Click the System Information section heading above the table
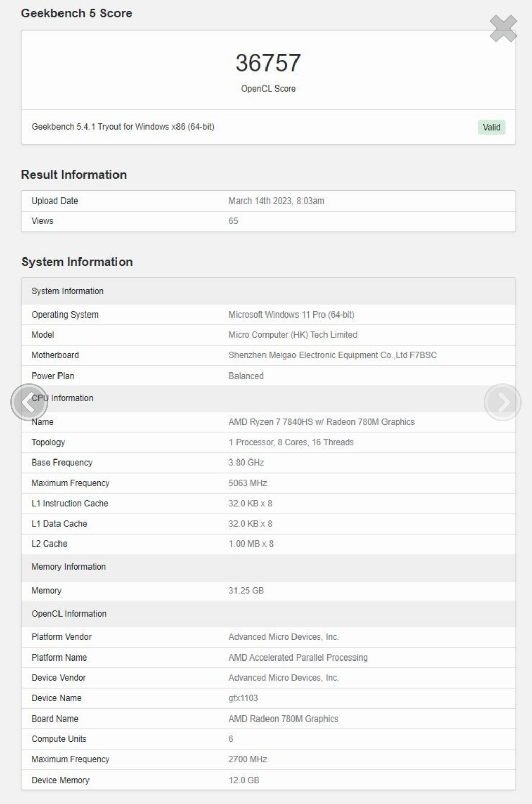 coord(77,262)
